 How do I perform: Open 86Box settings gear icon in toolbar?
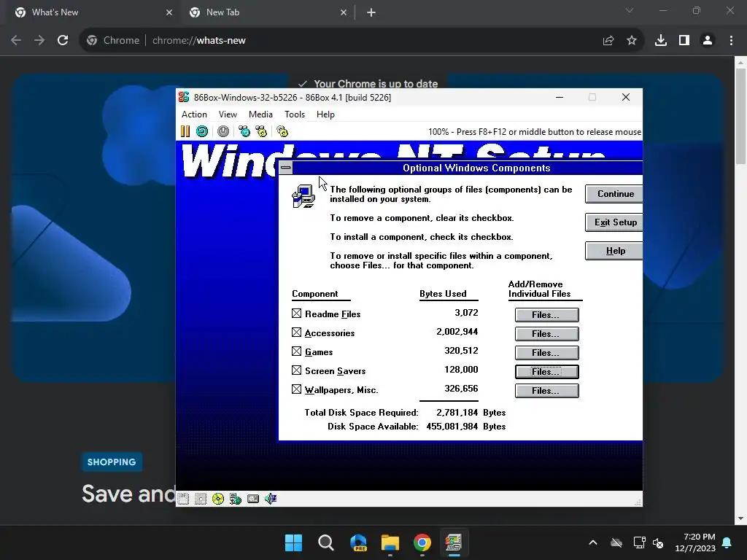[282, 131]
